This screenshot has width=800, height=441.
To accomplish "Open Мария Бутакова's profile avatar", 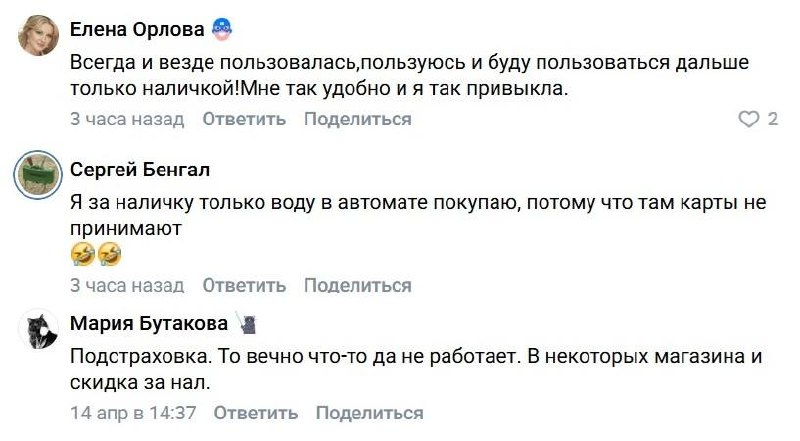I will 40,329.
